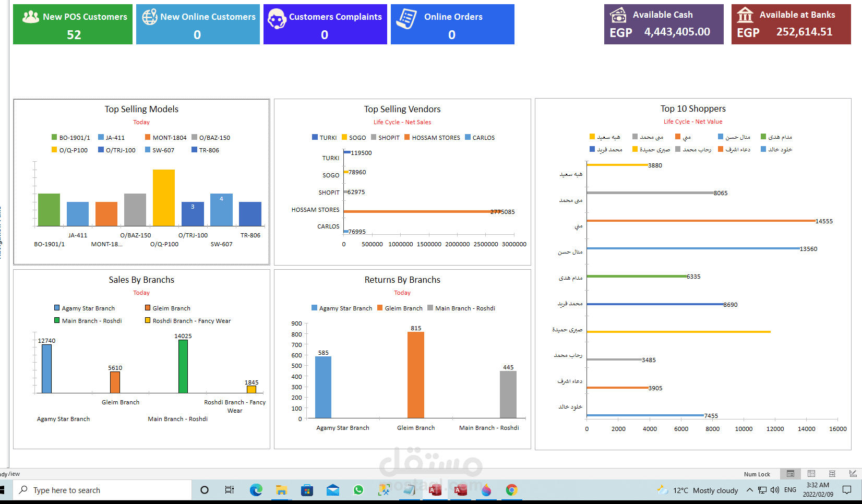This screenshot has width=862, height=504.
Task: Click the Top 10 Shoppers chart title
Action: point(693,109)
